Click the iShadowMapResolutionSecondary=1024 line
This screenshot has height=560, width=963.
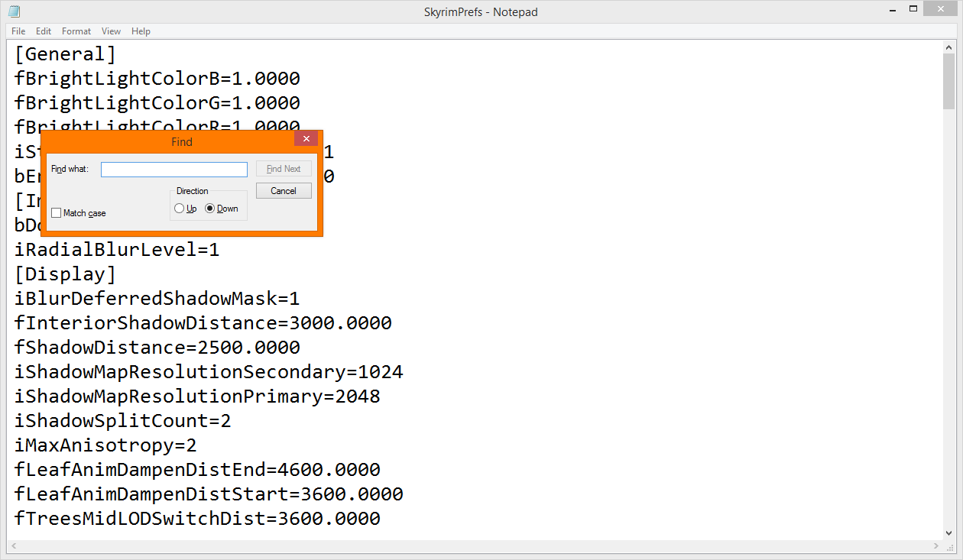(209, 372)
